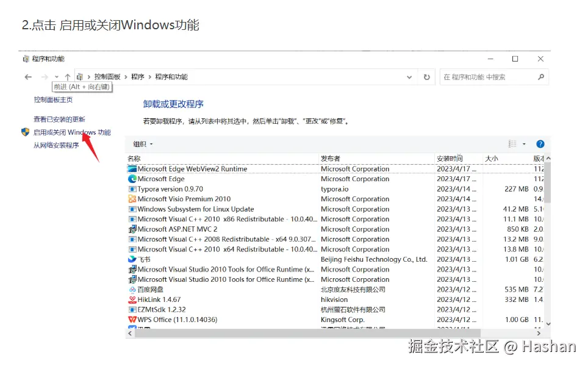Select Microsoft ASP.NET MVC 2 icon
Image resolution: width=588 pixels, height=366 pixels.
132,229
